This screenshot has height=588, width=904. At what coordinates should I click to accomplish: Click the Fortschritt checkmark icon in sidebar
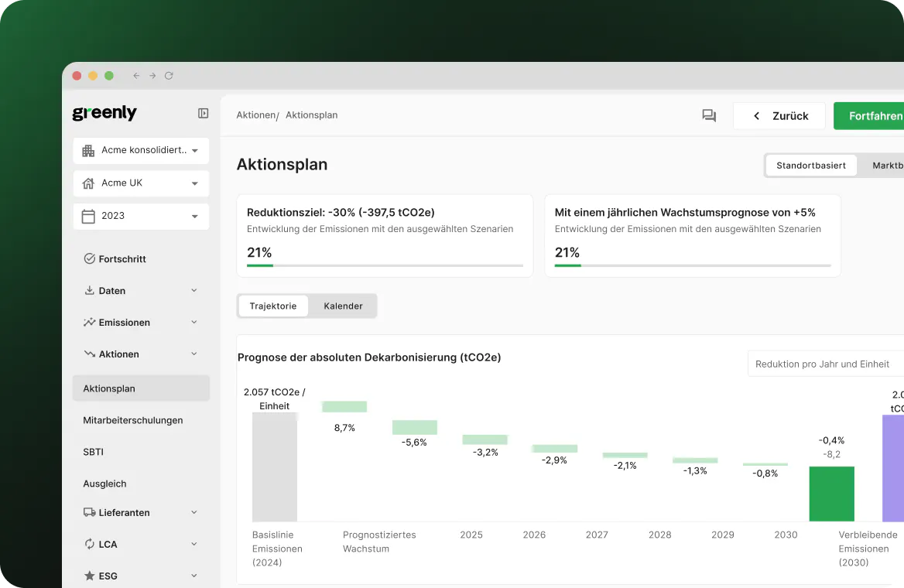pyautogui.click(x=89, y=258)
